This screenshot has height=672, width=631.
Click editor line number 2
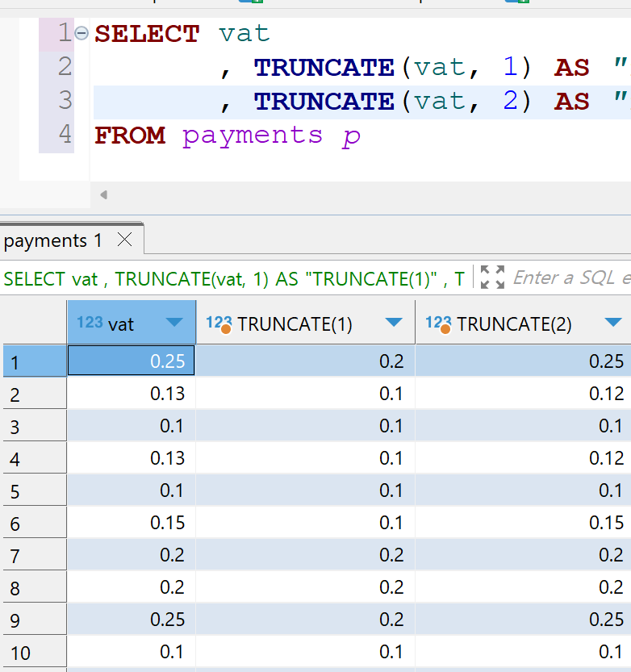(x=65, y=67)
